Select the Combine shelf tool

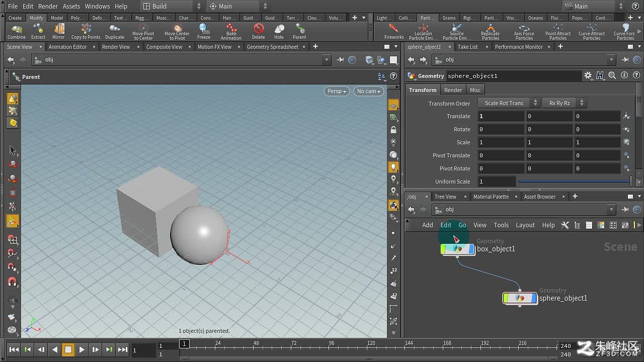pos(17,31)
